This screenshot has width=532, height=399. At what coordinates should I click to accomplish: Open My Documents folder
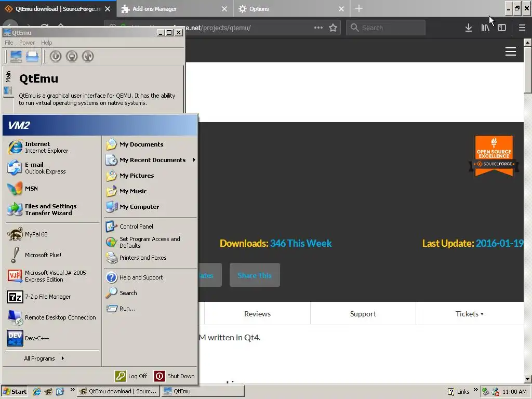tap(151, 144)
